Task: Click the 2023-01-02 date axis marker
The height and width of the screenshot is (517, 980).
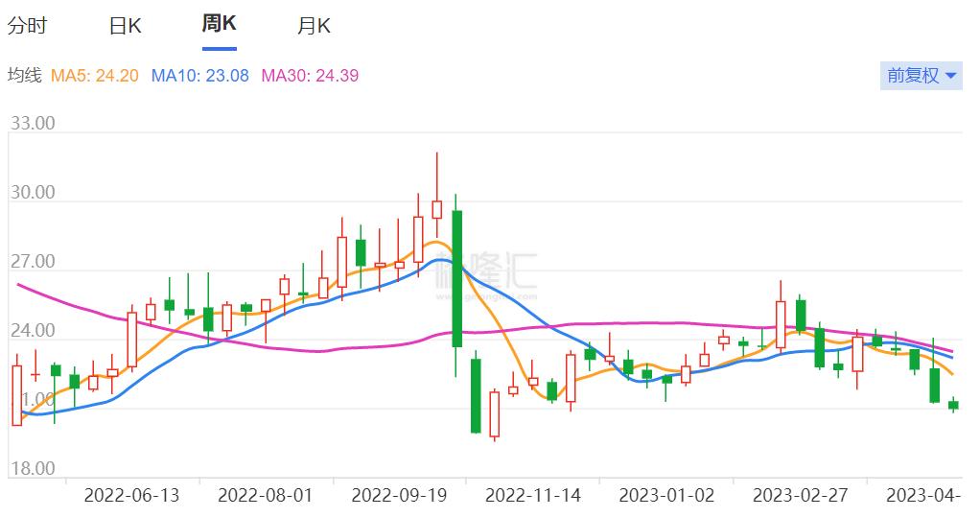Action: tap(666, 496)
